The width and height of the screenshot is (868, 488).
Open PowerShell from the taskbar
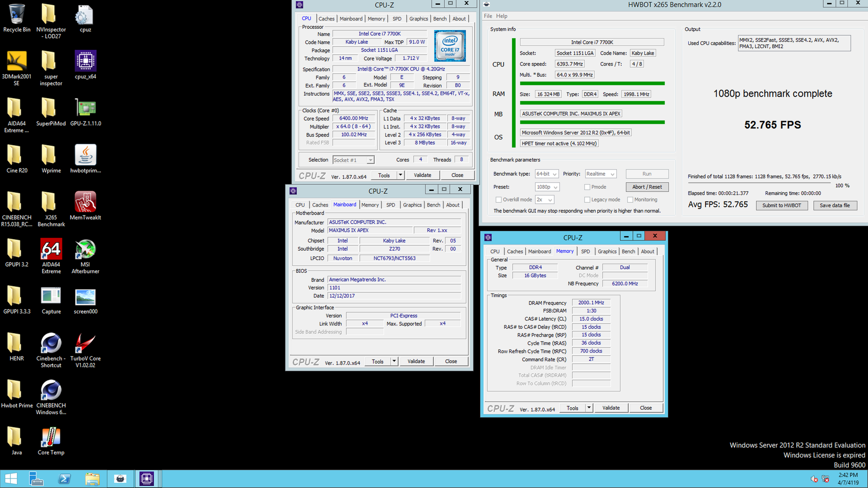tap(65, 479)
